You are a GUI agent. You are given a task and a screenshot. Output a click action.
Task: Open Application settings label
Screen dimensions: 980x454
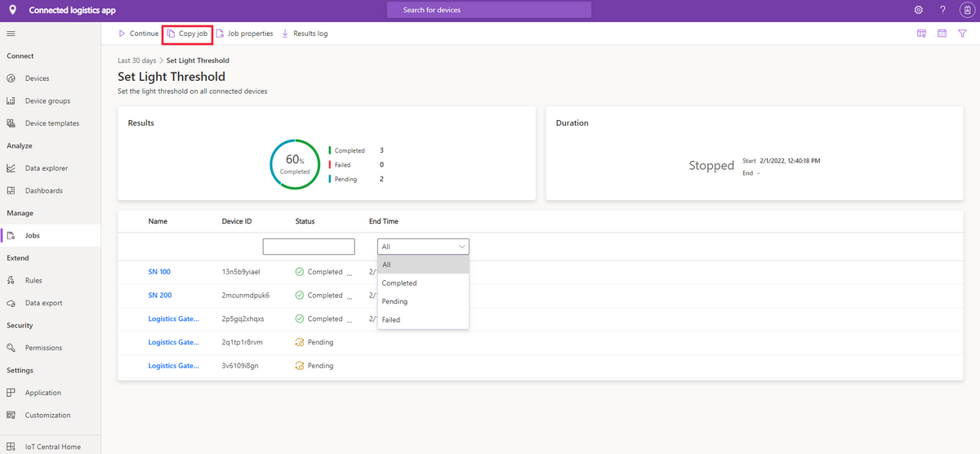43,393
